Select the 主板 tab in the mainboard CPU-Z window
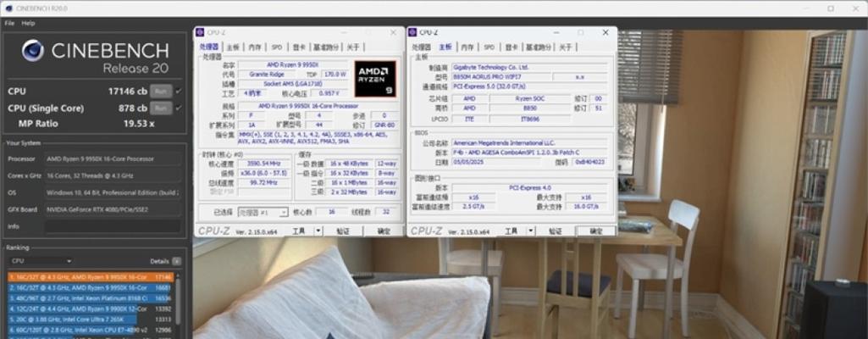868x339 pixels. coord(445,47)
